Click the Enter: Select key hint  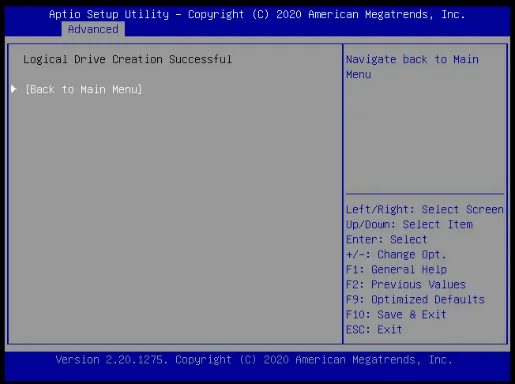(387, 239)
